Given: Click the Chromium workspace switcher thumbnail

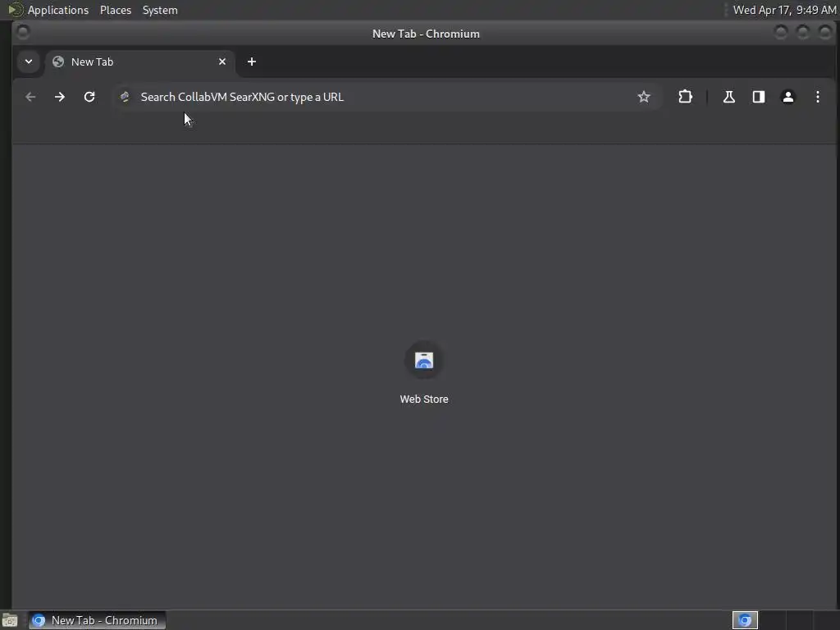Looking at the screenshot, I should 745,620.
